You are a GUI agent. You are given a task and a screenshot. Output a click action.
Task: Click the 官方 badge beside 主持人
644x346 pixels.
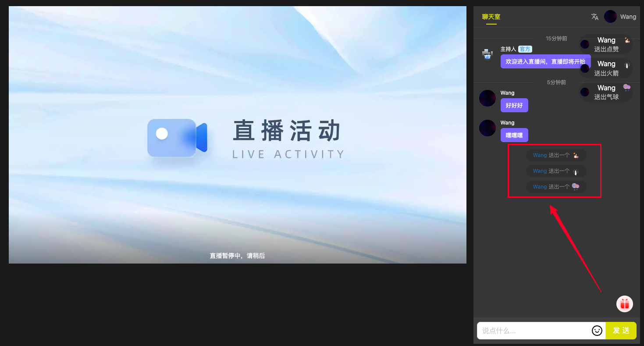click(x=525, y=49)
